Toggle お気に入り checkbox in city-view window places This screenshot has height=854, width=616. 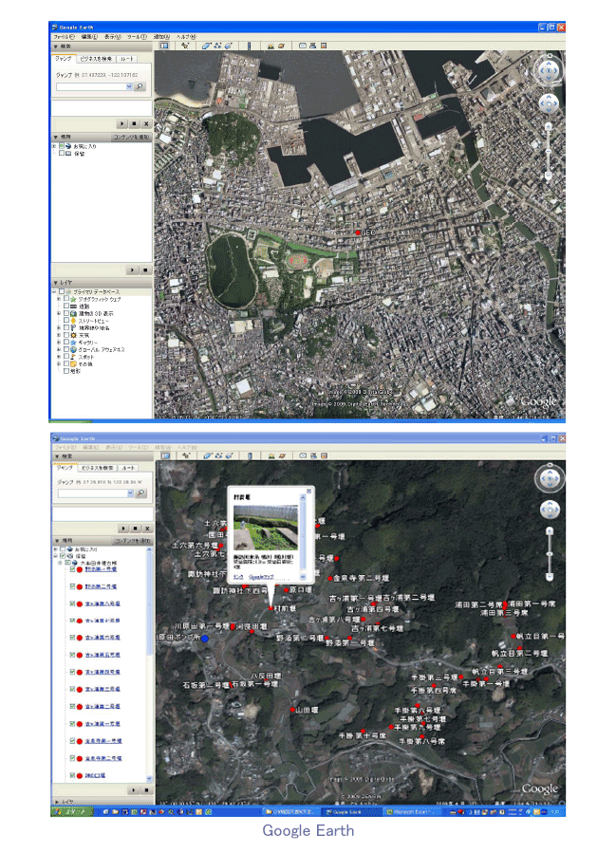pos(61,146)
